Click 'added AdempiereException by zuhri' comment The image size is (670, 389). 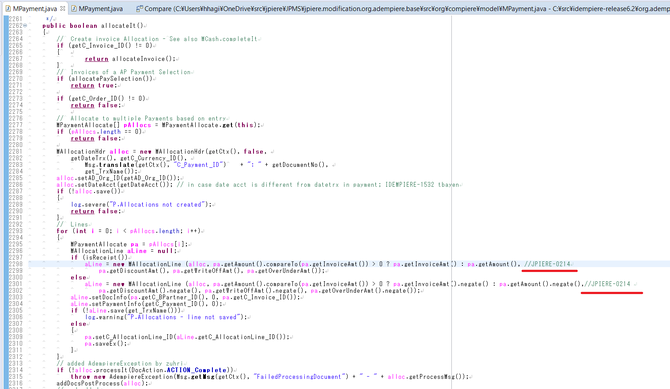click(125, 363)
